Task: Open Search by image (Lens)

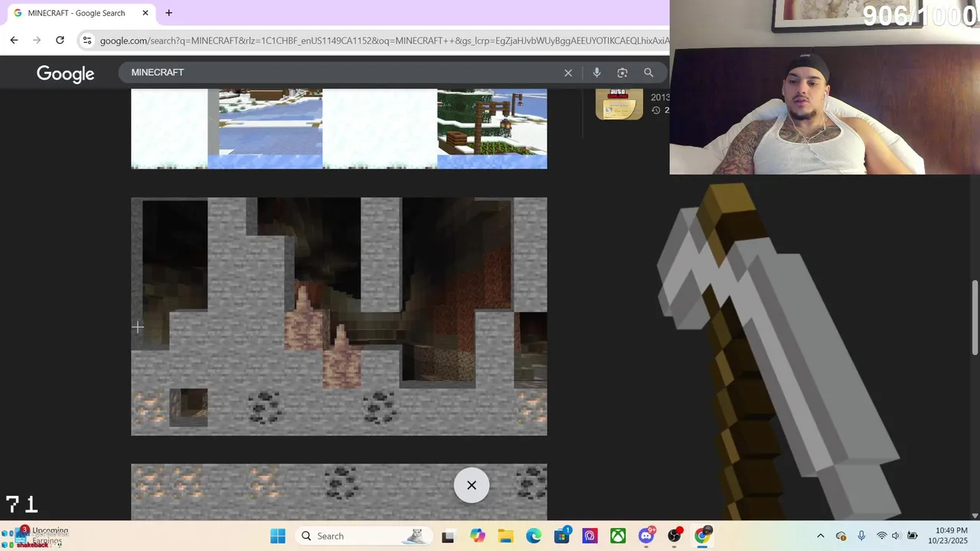Action: click(x=622, y=73)
